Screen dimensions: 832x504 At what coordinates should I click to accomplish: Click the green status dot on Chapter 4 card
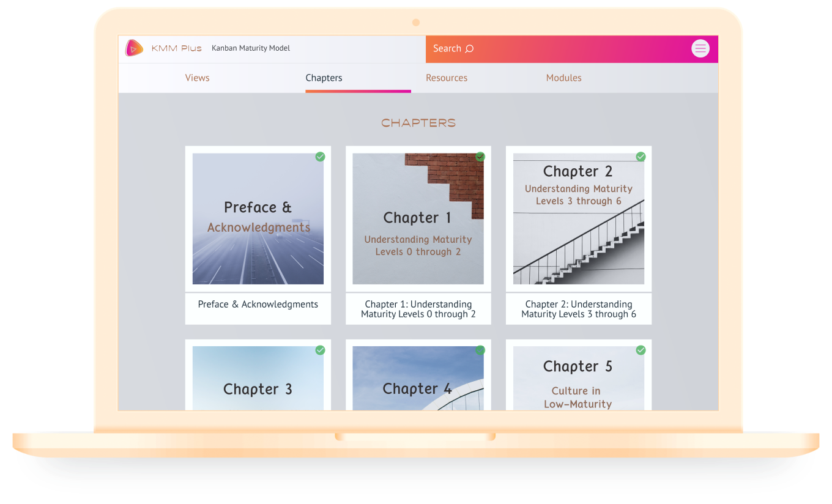(x=480, y=350)
